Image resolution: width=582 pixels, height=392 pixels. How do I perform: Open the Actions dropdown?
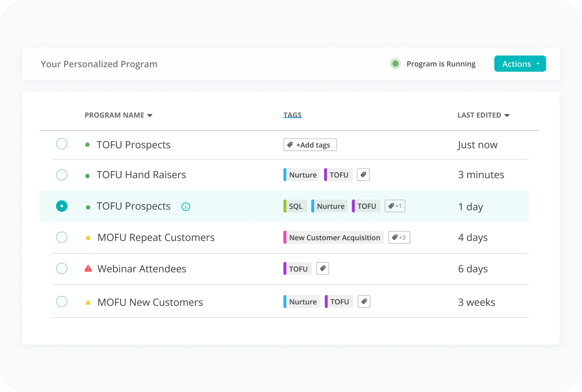click(520, 64)
